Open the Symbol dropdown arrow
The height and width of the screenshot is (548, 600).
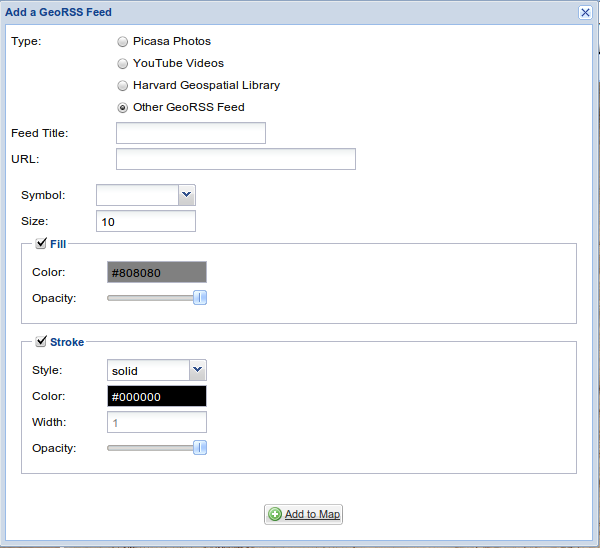click(187, 195)
